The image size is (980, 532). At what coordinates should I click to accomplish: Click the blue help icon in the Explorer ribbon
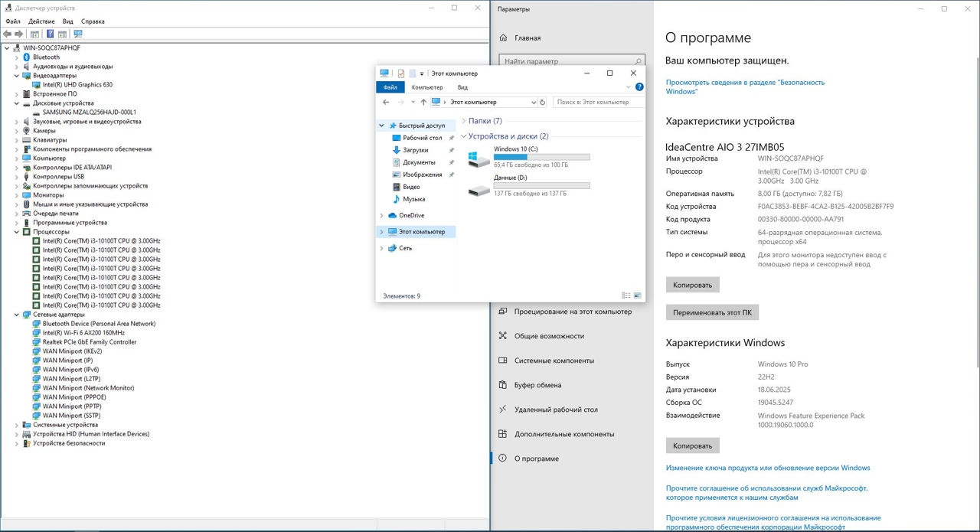[x=639, y=87]
